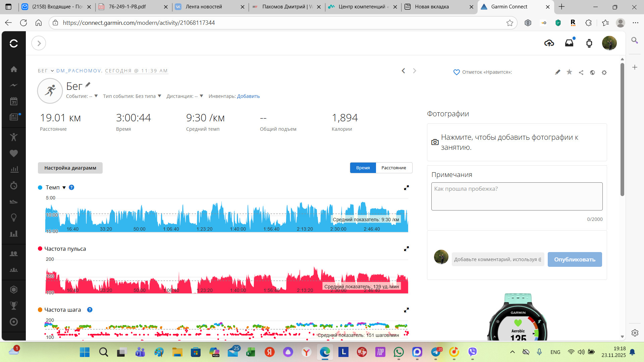Expand the sidebar navigation chevron
This screenshot has width=644, height=362.
tap(39, 43)
